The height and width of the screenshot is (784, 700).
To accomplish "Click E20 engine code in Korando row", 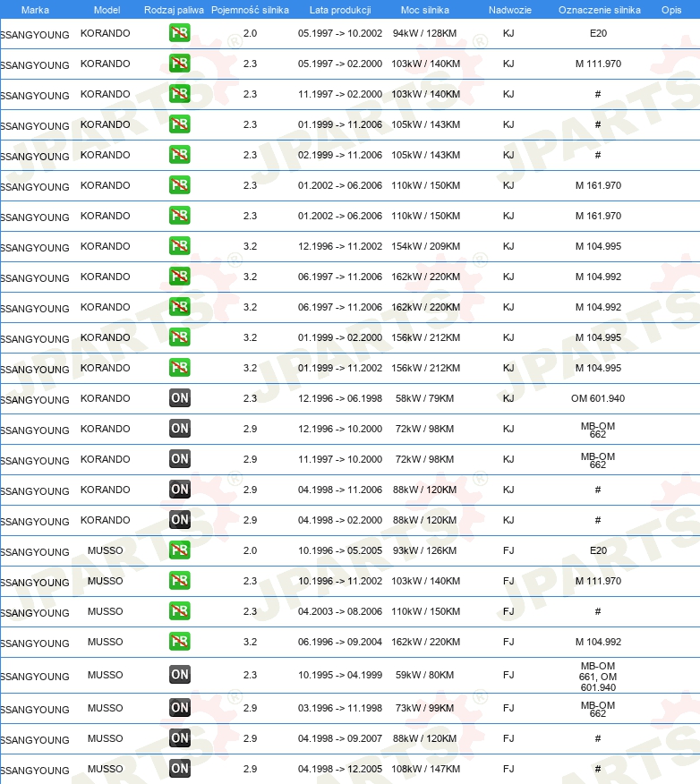I will click(x=598, y=33).
